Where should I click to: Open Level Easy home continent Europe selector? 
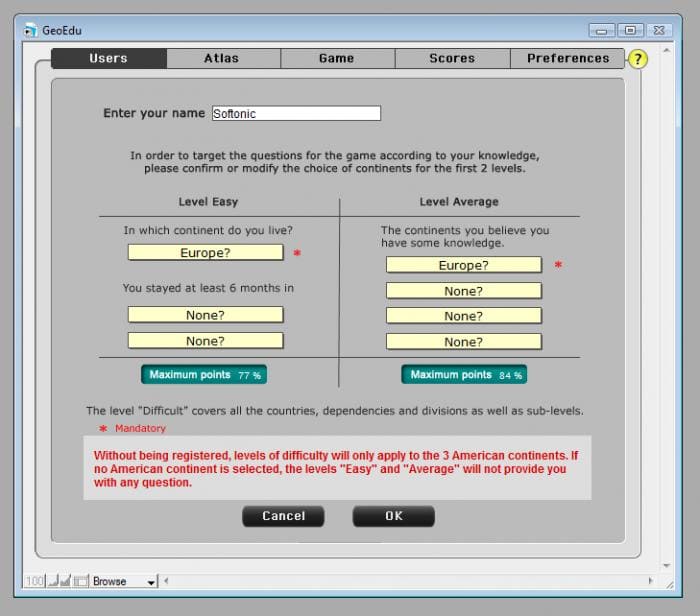pos(205,252)
